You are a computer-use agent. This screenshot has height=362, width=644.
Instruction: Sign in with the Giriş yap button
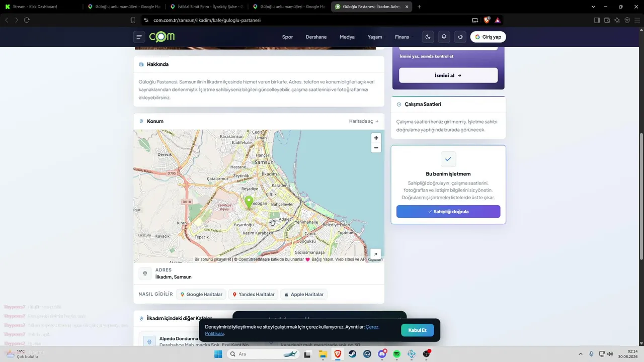488,37
